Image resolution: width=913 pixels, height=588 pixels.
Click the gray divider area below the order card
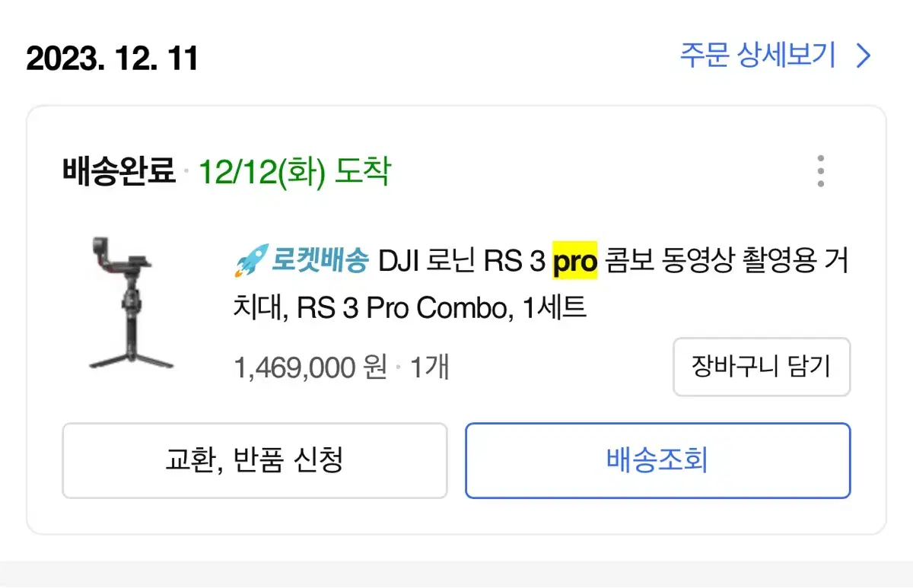point(456,574)
